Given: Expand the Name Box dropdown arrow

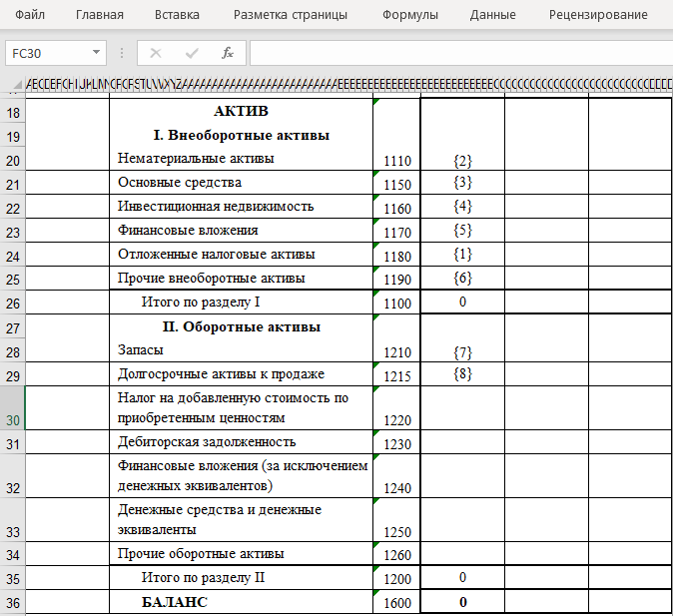Looking at the screenshot, I should [96, 52].
